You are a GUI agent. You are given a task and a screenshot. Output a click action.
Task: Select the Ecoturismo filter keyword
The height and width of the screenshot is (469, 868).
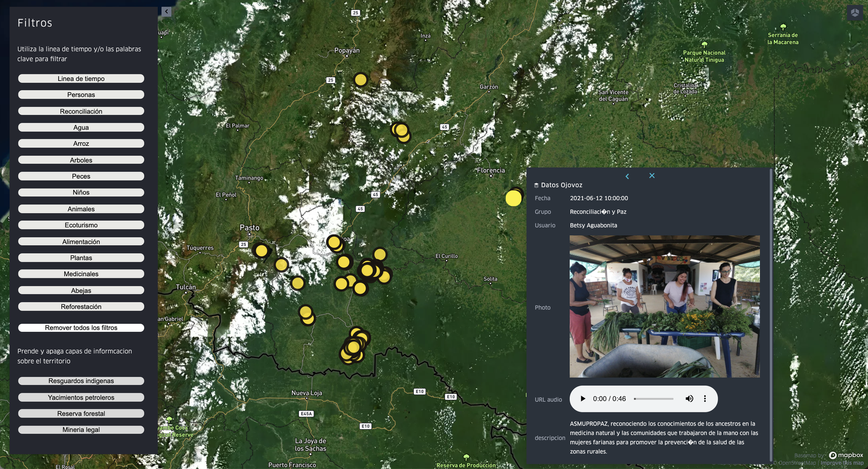(x=81, y=225)
